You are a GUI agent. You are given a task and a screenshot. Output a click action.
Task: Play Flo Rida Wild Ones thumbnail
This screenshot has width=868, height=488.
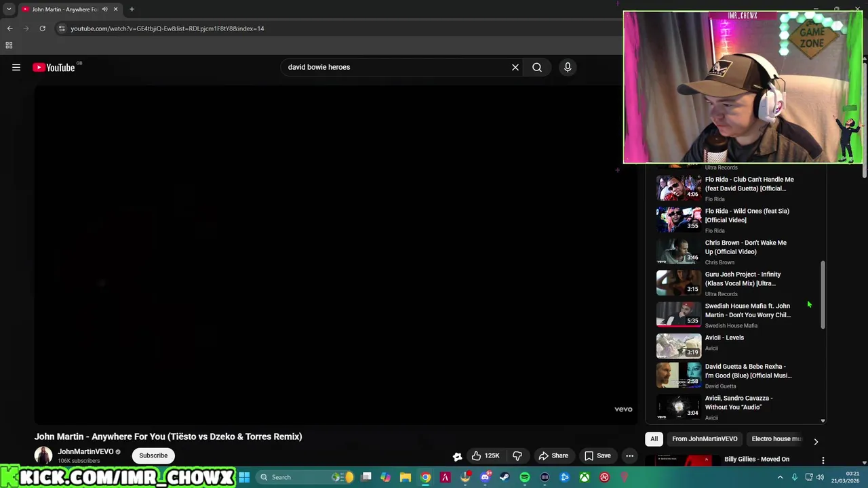tap(679, 219)
